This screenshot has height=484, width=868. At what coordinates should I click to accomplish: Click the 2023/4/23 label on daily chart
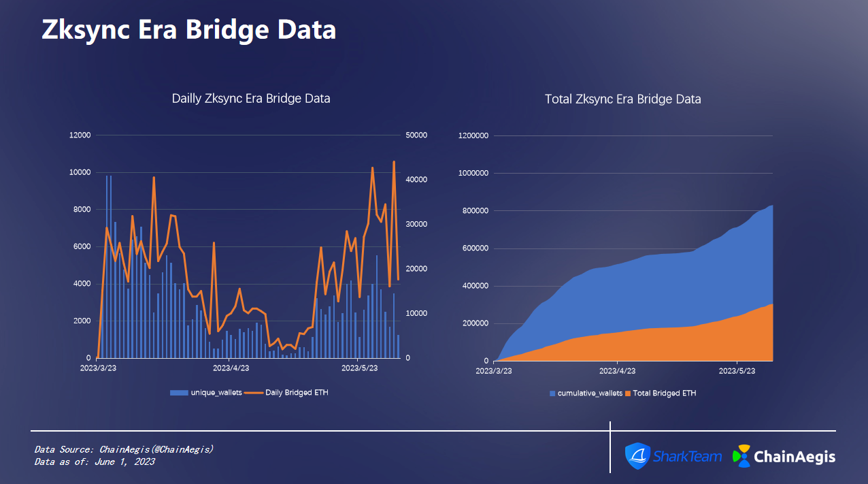(x=231, y=368)
